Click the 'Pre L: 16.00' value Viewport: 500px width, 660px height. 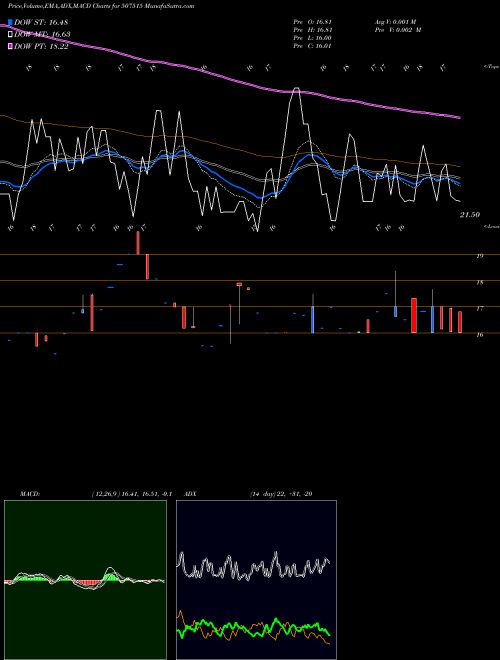tap(313, 38)
